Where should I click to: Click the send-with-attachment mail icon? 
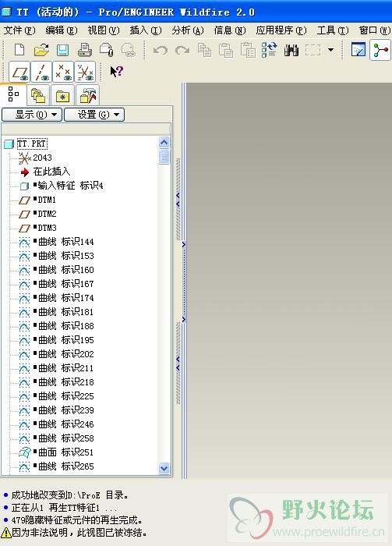(x=107, y=50)
